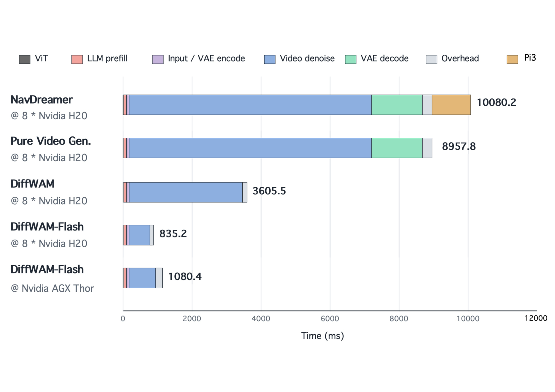Click the 'Input / VAE encode' legend label
Image resolution: width=555 pixels, height=392 pixels.
point(207,58)
